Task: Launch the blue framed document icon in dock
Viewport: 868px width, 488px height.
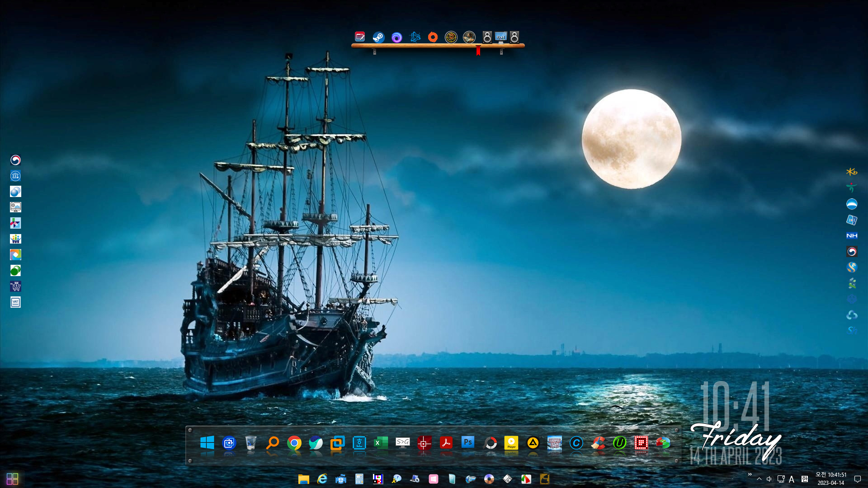Action: pyautogui.click(x=359, y=443)
